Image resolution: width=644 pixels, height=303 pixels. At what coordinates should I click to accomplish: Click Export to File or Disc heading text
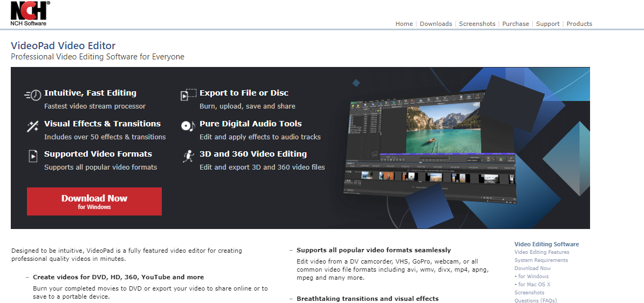tap(244, 93)
